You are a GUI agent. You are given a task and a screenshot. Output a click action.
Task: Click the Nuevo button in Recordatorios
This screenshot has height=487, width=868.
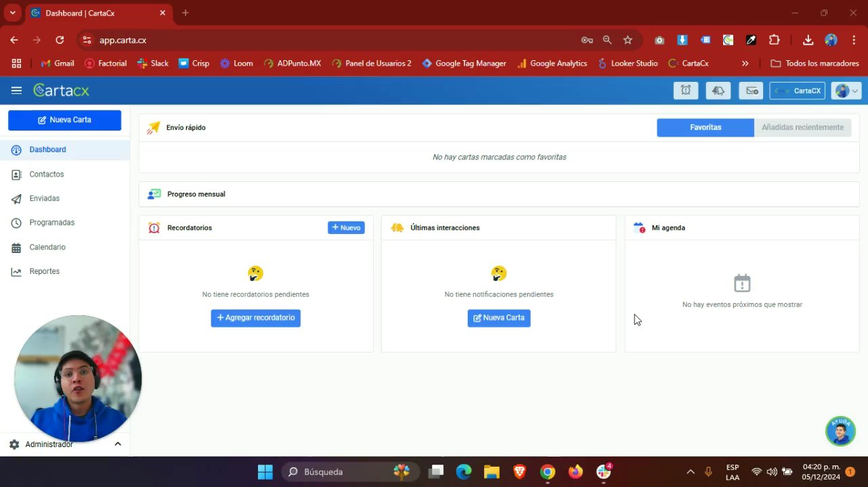point(346,228)
